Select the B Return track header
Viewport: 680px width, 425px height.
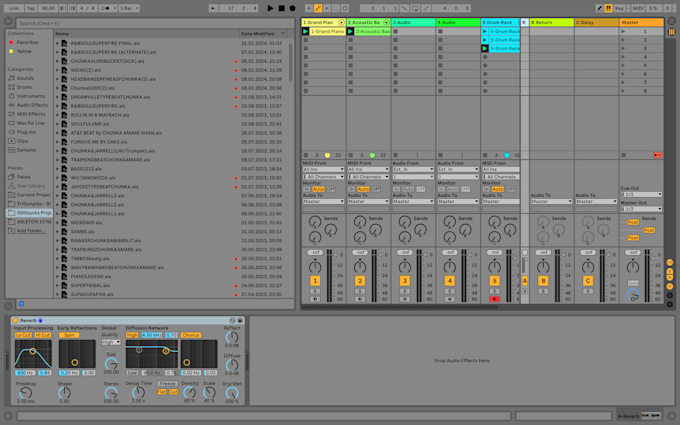[x=552, y=22]
